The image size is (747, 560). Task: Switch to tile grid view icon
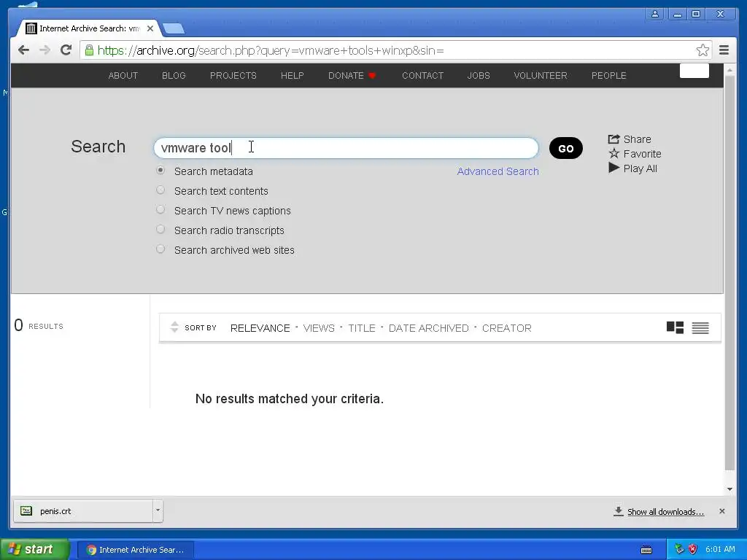[x=675, y=327]
